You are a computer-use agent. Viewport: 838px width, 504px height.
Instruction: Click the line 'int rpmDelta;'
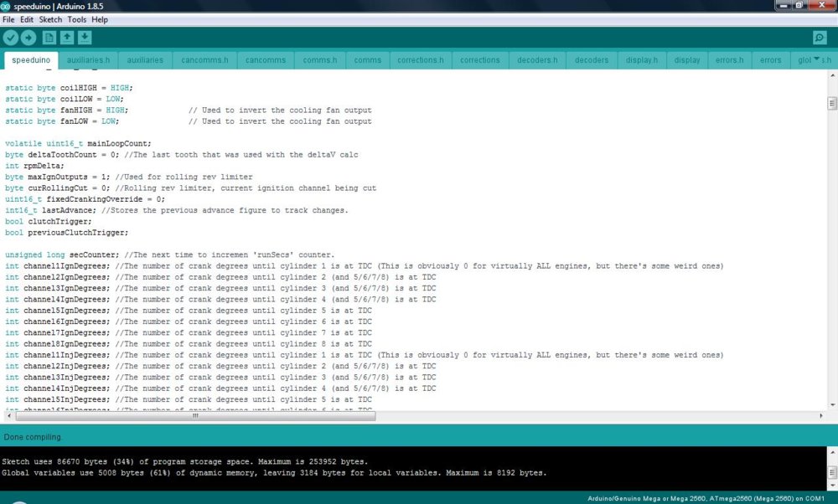pos(34,166)
